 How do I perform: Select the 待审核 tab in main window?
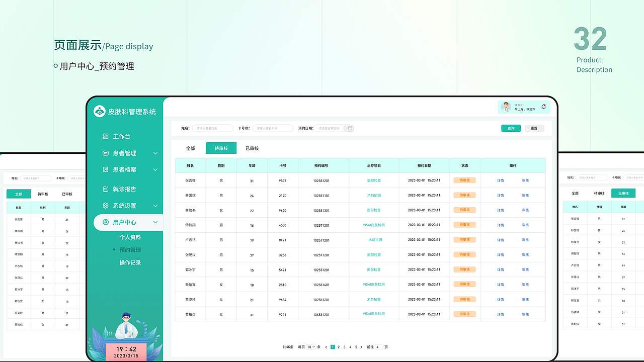(221, 148)
